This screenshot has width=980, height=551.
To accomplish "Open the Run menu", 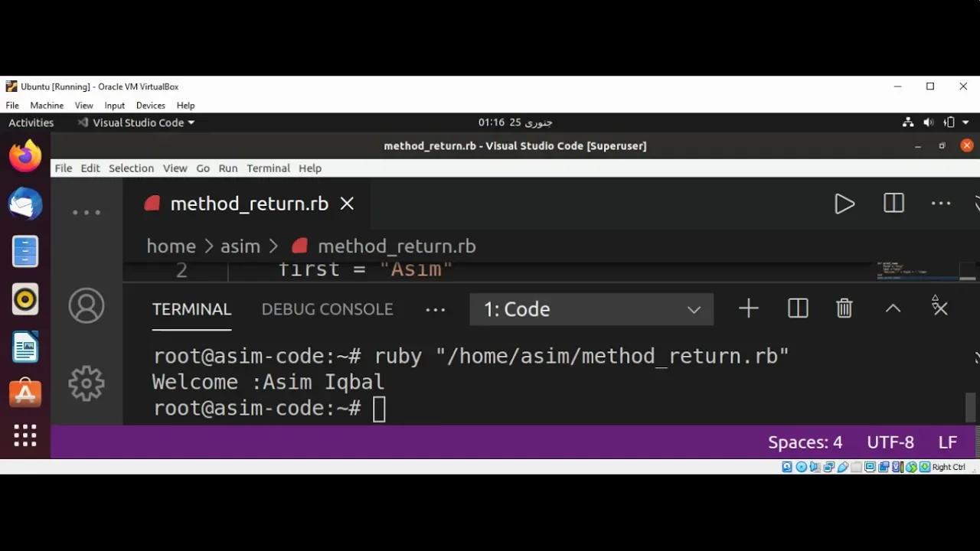I will pos(227,168).
